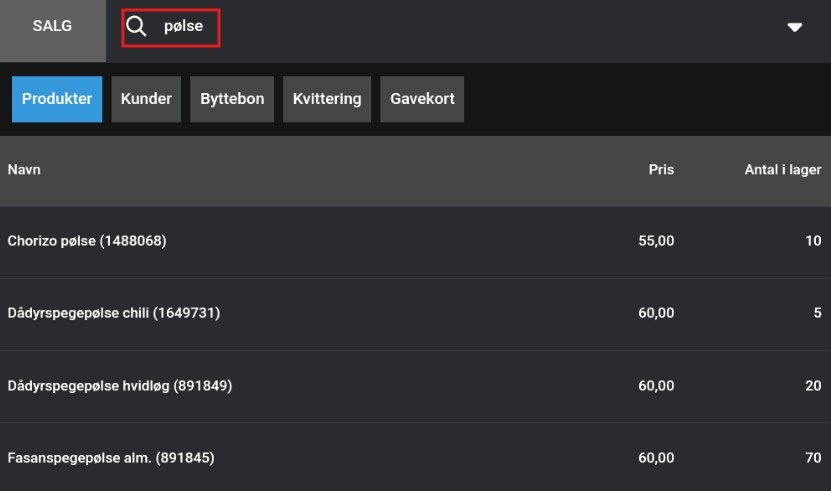Click stock count 5 for Dådyrspegepølse chili
The height and width of the screenshot is (491, 831).
[816, 313]
